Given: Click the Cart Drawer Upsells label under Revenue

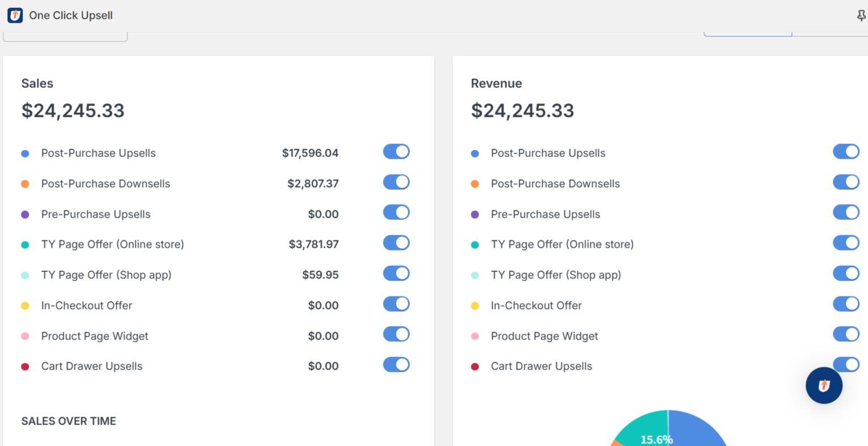Looking at the screenshot, I should coord(541,367).
